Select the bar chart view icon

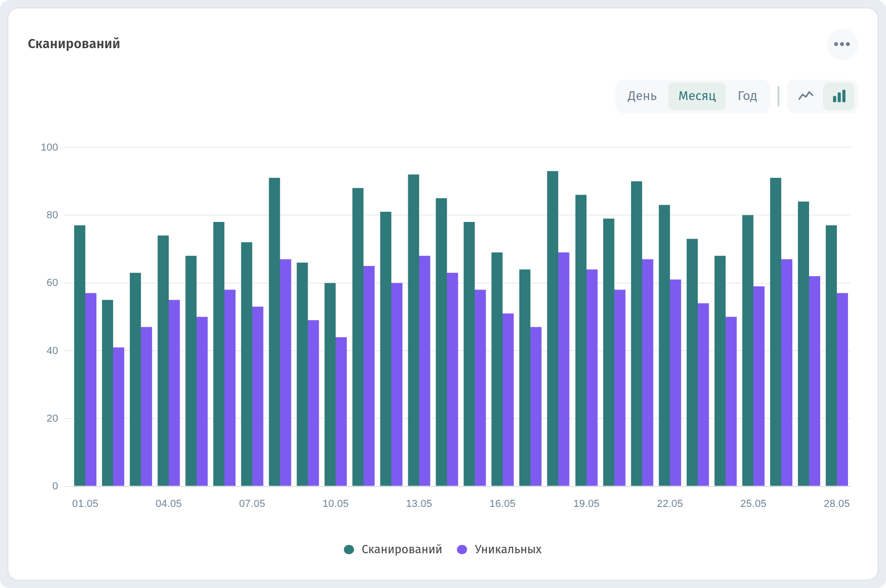tap(839, 96)
